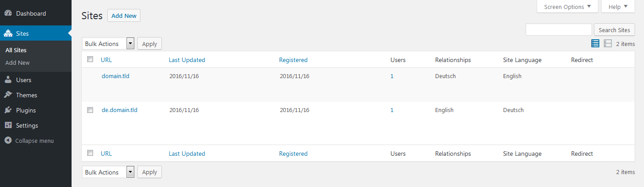Click the Users icon in sidebar
This screenshot has height=187, width=644.
click(8, 80)
